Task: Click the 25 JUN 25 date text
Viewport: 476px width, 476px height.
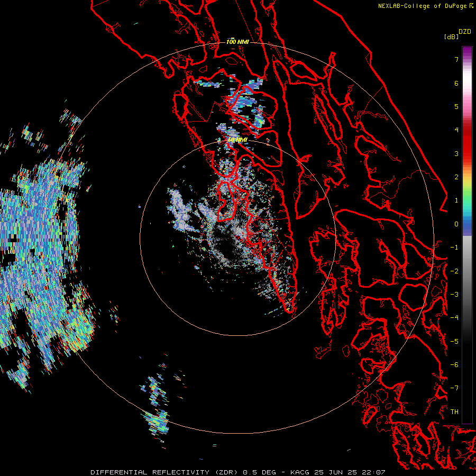Action: [336, 472]
